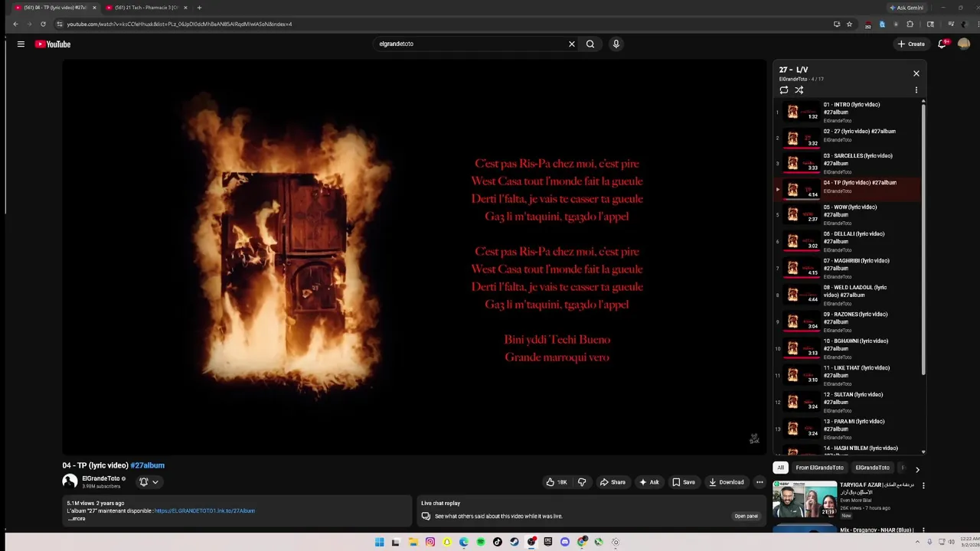Open the ElGrandeToto channel name link
The width and height of the screenshot is (980, 551).
(100, 479)
